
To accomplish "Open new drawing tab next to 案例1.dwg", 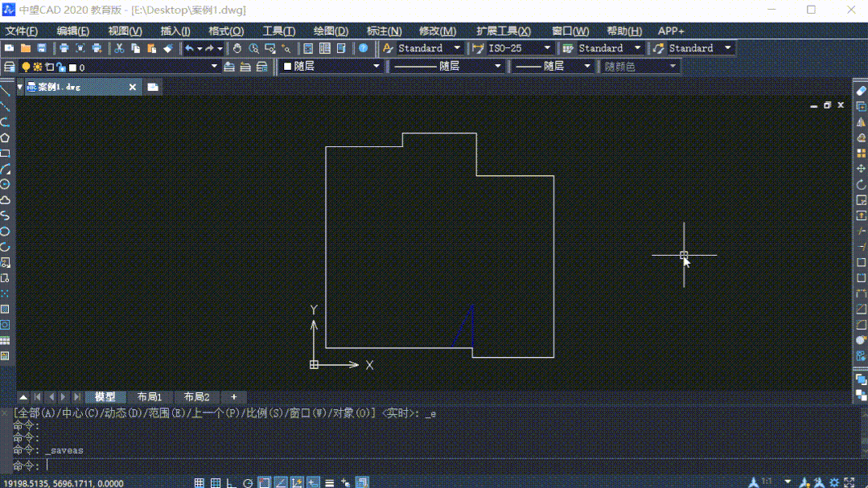I will [153, 87].
